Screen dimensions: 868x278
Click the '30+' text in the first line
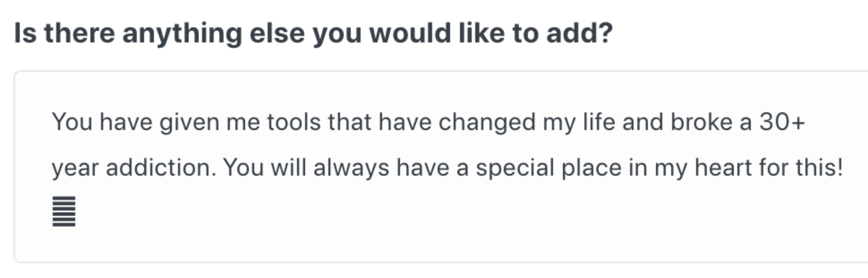tap(782, 122)
